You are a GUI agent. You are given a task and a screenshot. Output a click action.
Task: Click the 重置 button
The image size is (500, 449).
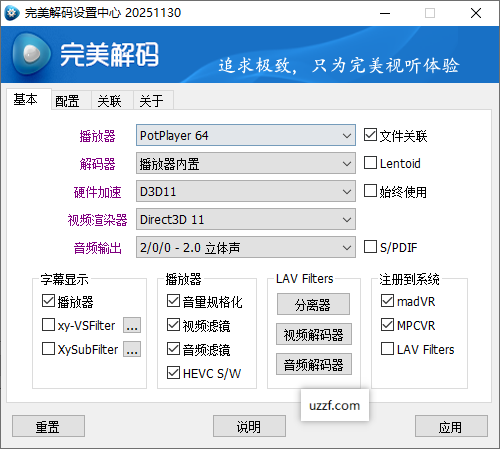click(x=48, y=426)
